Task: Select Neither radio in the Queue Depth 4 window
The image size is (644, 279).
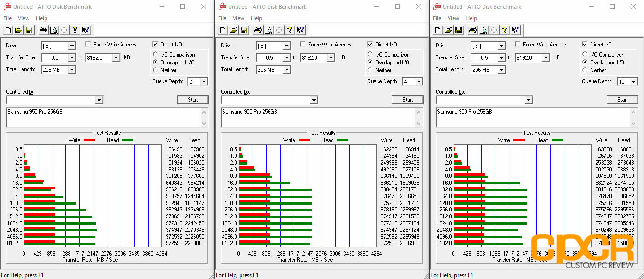Action: [370, 70]
